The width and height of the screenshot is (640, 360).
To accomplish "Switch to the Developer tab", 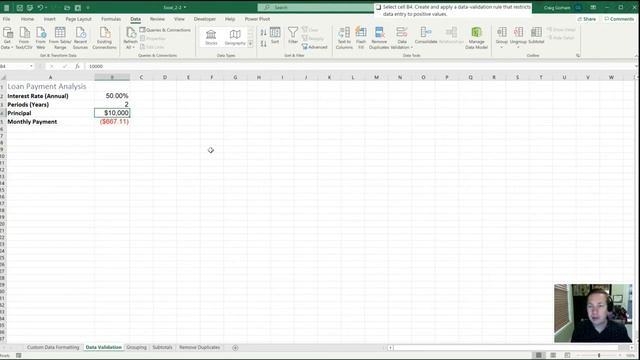I will pyautogui.click(x=204, y=19).
